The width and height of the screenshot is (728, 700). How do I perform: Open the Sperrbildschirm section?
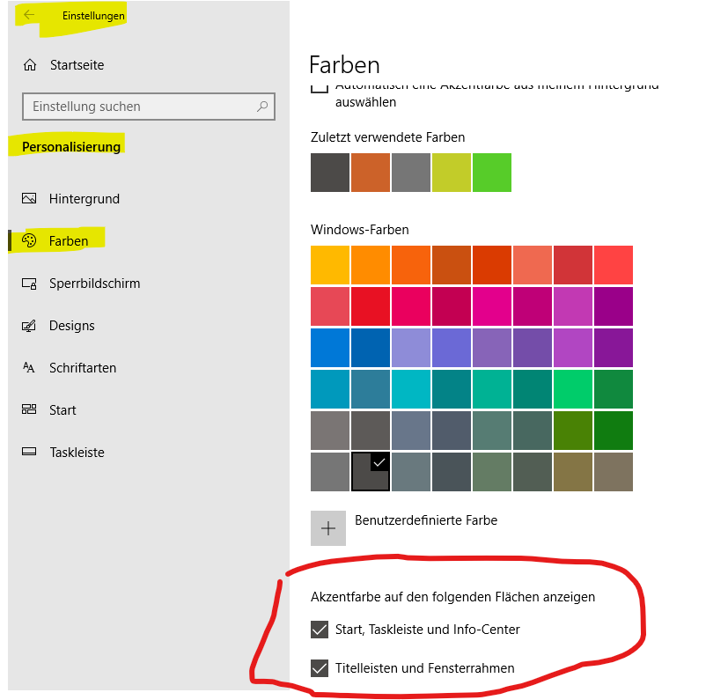tap(95, 284)
